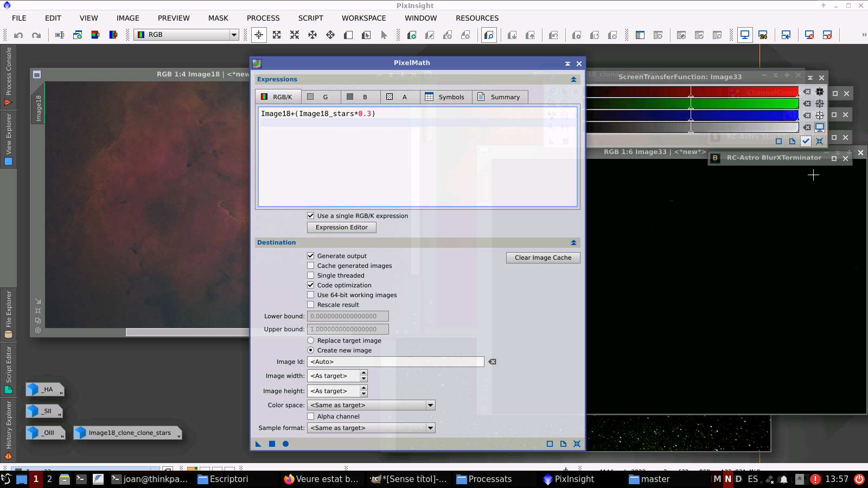Viewport: 868px width, 488px height.
Task: Open the Color space dropdown
Action: click(x=371, y=405)
